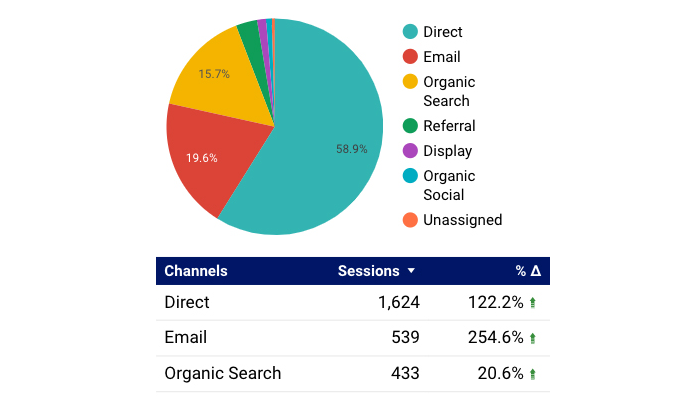Image resolution: width=700 pixels, height=400 pixels.
Task: Click green up arrow beside 254.6%
Action: click(534, 339)
